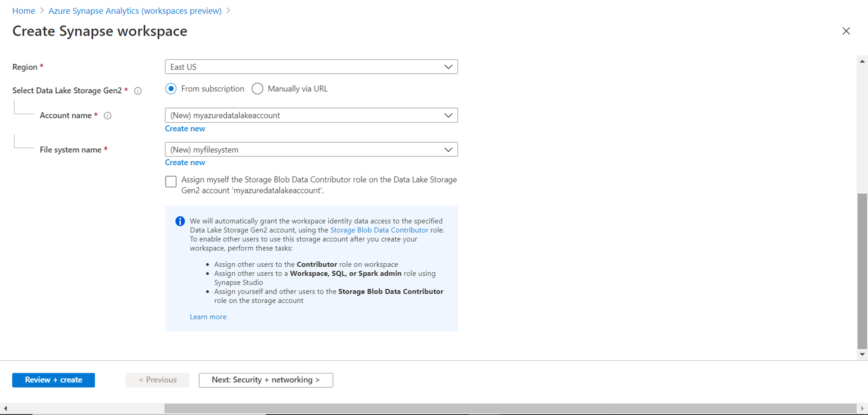
Task: Click Create new under File system name
Action: coord(185,163)
